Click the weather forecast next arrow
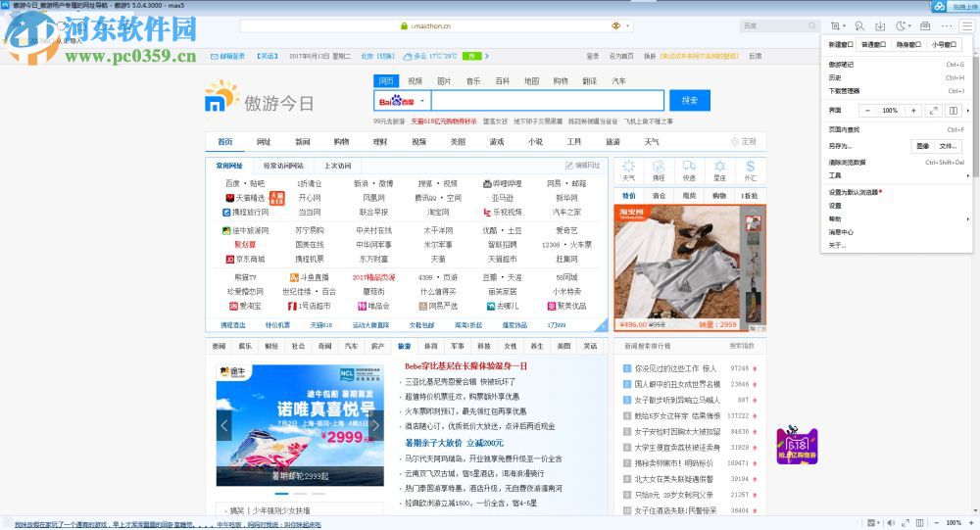Image resolution: width=980 pixels, height=530 pixels. click(487, 56)
